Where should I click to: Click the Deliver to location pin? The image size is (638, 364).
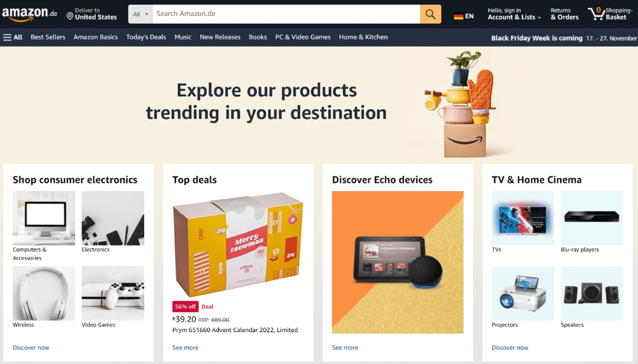click(x=70, y=17)
